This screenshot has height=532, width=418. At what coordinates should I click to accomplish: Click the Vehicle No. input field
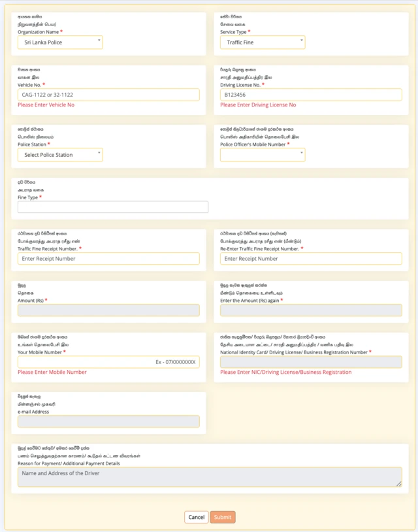108,95
